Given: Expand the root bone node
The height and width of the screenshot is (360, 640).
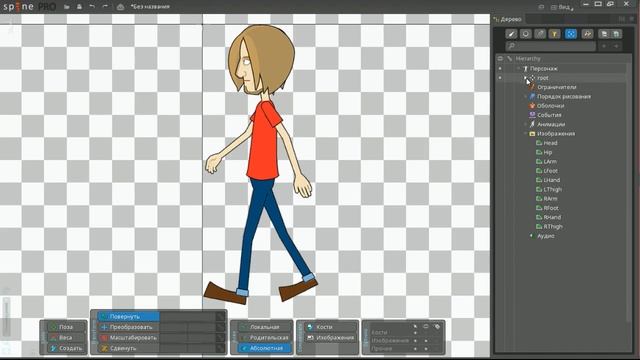Looking at the screenshot, I should pyautogui.click(x=525, y=78).
